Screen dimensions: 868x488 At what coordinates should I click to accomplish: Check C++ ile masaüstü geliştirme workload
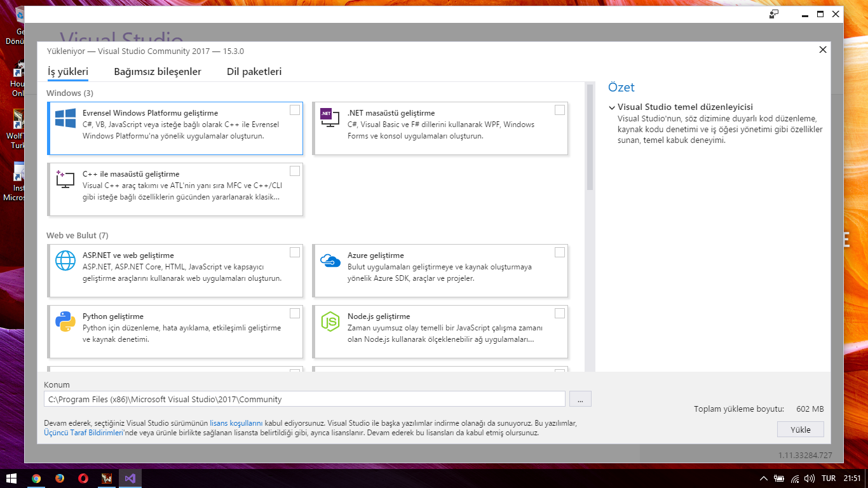coord(295,171)
